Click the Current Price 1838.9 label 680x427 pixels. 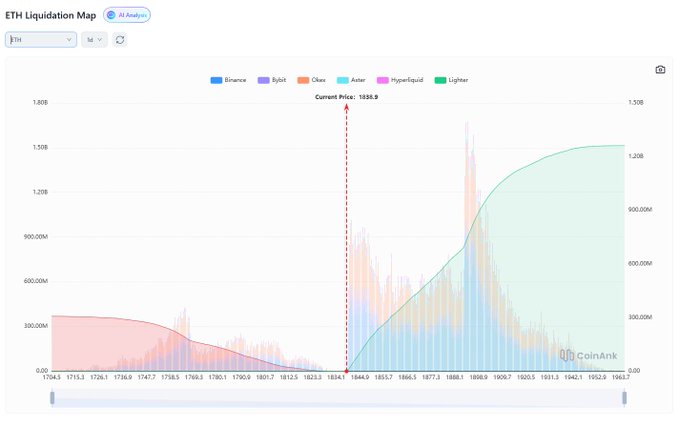click(347, 97)
